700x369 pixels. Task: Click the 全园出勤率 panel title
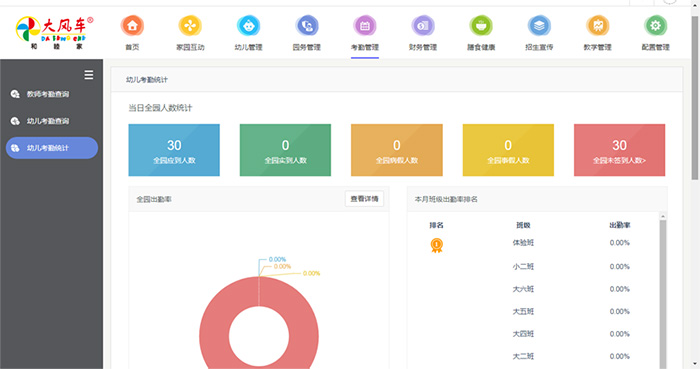(x=154, y=199)
